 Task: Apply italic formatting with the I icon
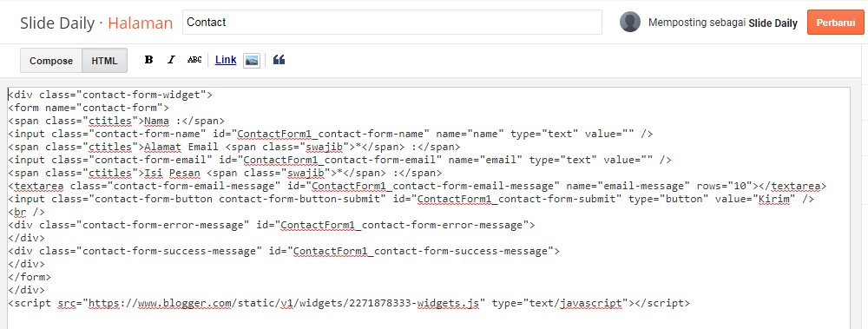(171, 60)
